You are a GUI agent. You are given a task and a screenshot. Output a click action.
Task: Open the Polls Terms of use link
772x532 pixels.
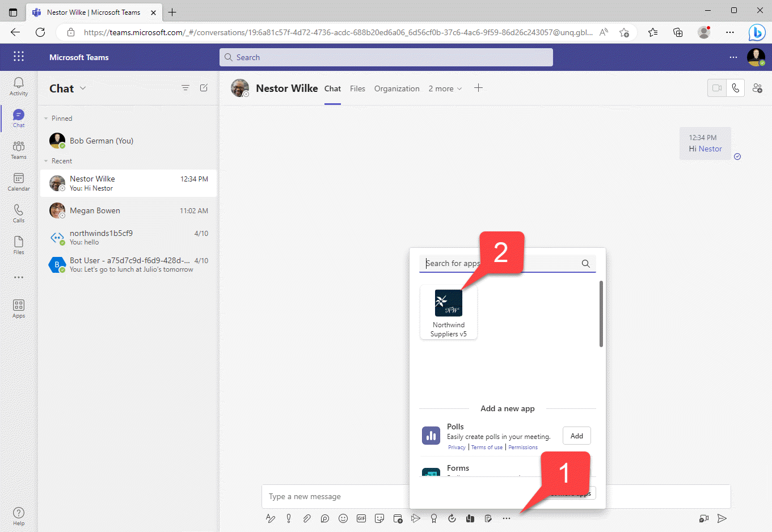pos(487,447)
